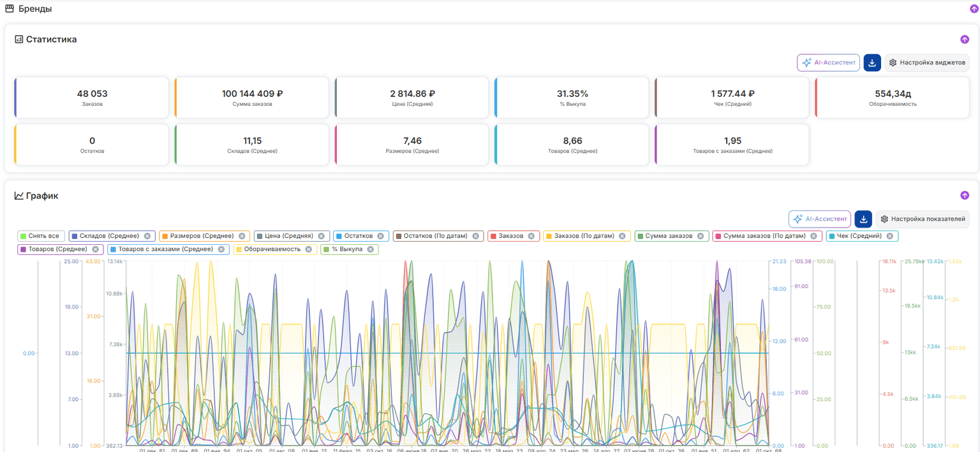Screen dimensions: 980x452
Task: Collapse the Бренды section with purple arrow
Action: (x=974, y=9)
